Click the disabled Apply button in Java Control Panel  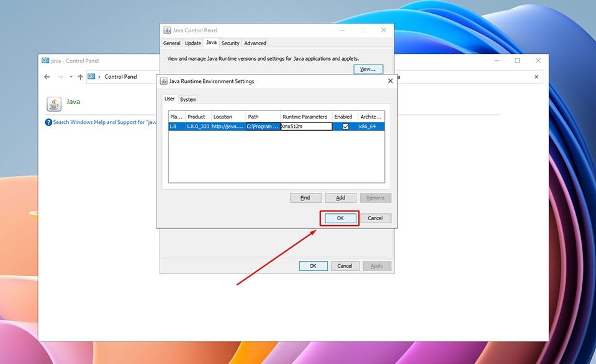point(377,266)
